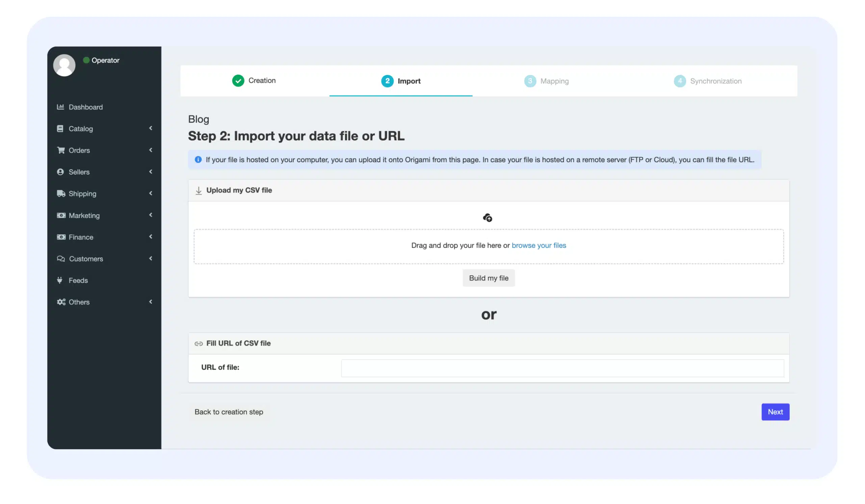
Task: Click the green Creation checkmark icon
Action: [x=238, y=81]
